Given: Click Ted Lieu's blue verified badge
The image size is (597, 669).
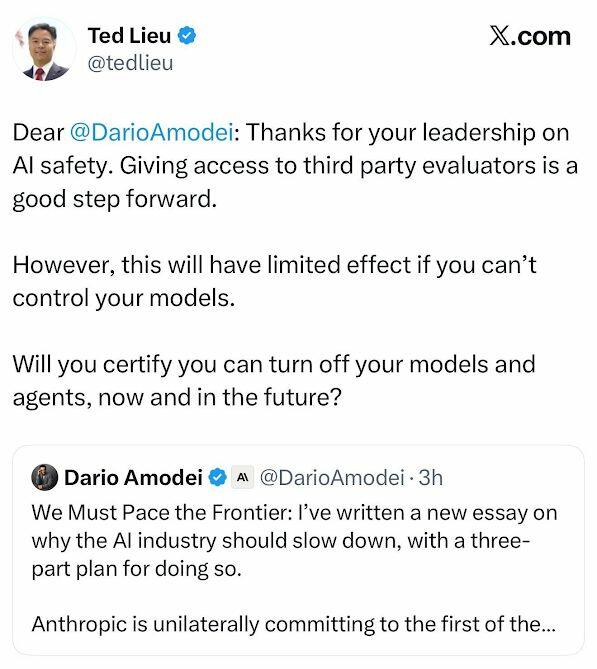Looking at the screenshot, I should 187,35.
